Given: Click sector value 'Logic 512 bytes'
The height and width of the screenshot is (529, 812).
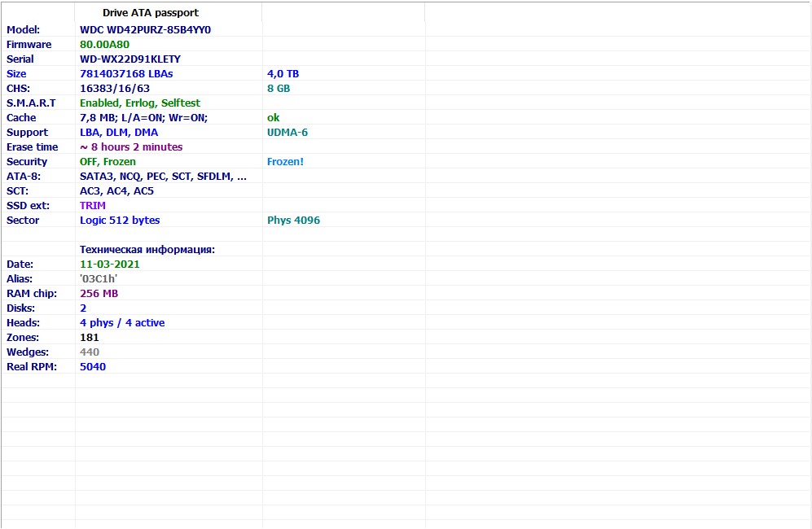Looking at the screenshot, I should point(120,221).
